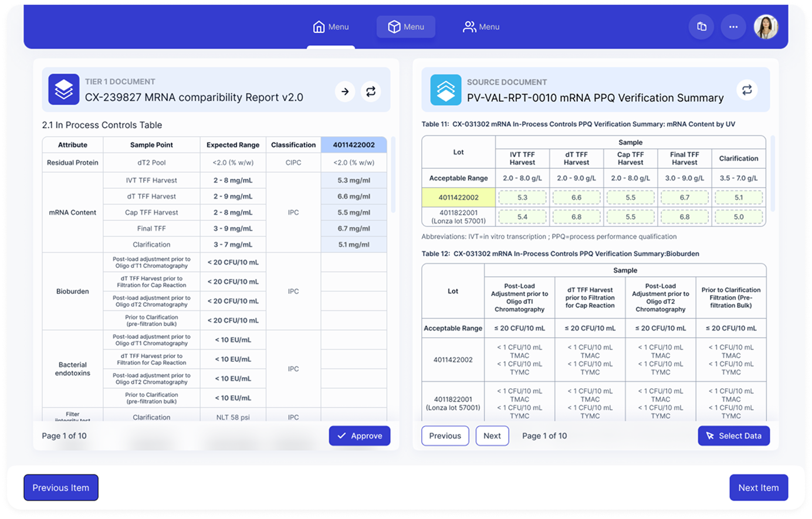Select the highlighted lot 4011422002 row header

[x=458, y=197]
